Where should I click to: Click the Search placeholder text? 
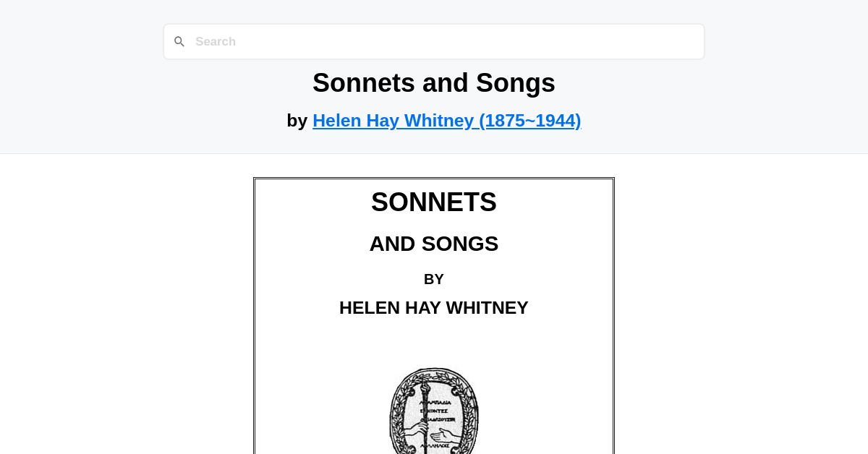click(x=216, y=41)
